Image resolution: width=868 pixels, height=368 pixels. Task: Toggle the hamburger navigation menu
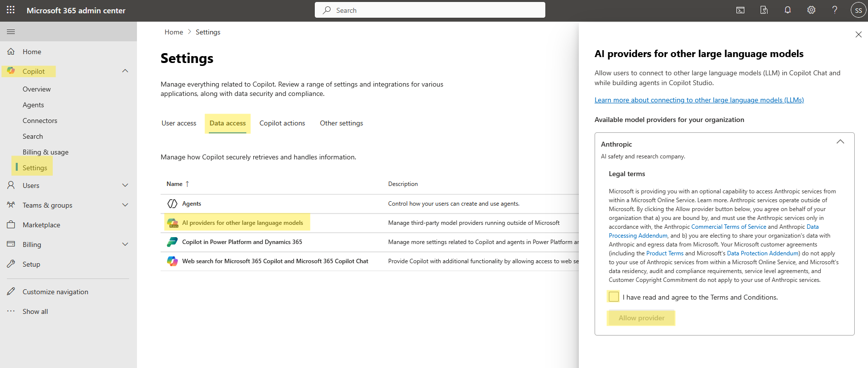click(11, 32)
